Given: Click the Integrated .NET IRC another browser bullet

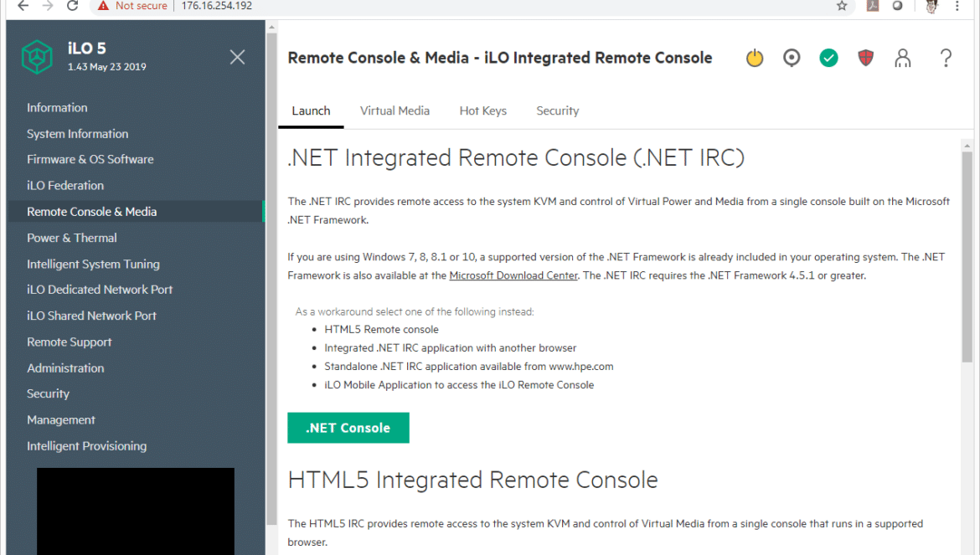Looking at the screenshot, I should tap(450, 348).
